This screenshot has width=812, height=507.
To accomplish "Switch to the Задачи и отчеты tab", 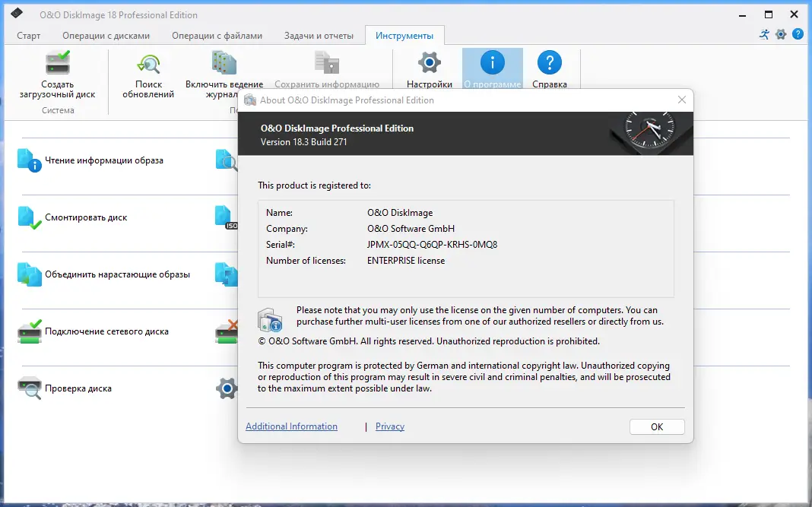I will tap(319, 36).
